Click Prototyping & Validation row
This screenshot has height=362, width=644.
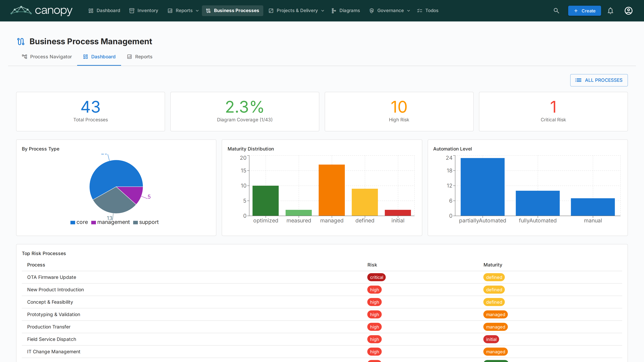(x=322, y=314)
